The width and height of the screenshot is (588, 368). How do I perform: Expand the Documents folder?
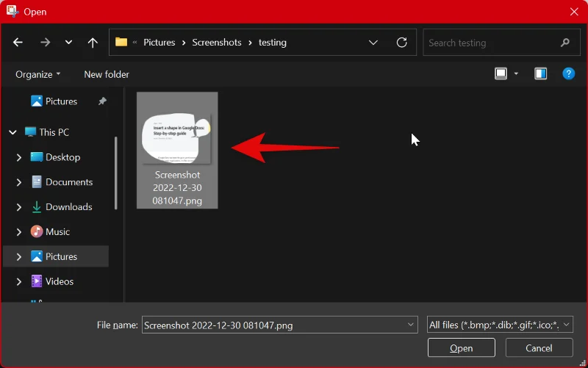19,182
